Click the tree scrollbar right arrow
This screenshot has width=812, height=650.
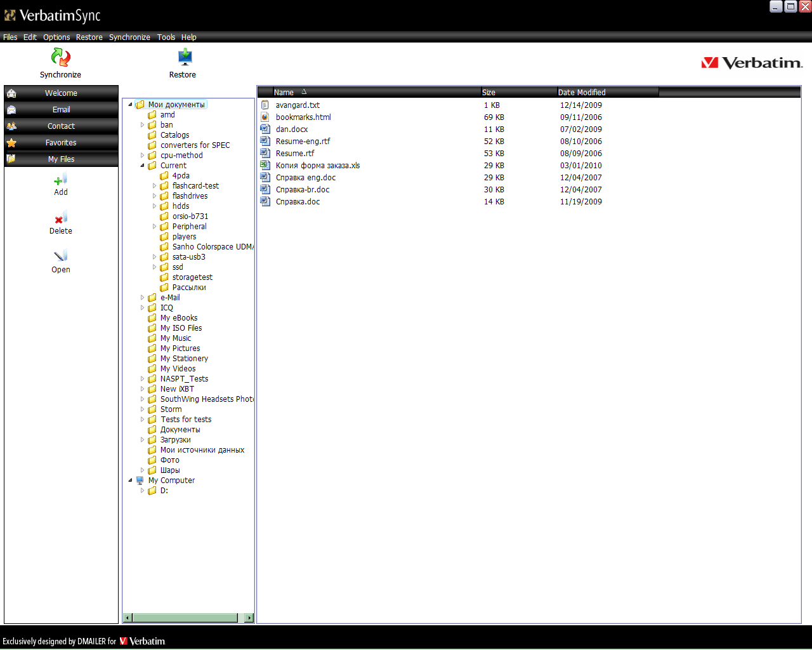(249, 618)
